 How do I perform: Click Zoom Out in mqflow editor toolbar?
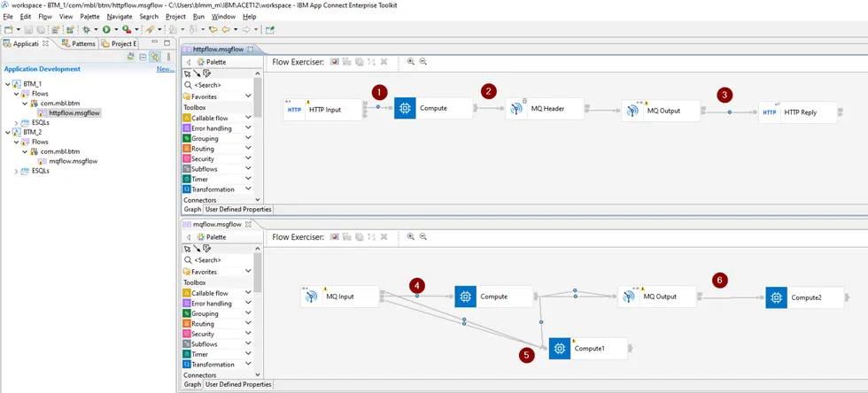(x=423, y=237)
